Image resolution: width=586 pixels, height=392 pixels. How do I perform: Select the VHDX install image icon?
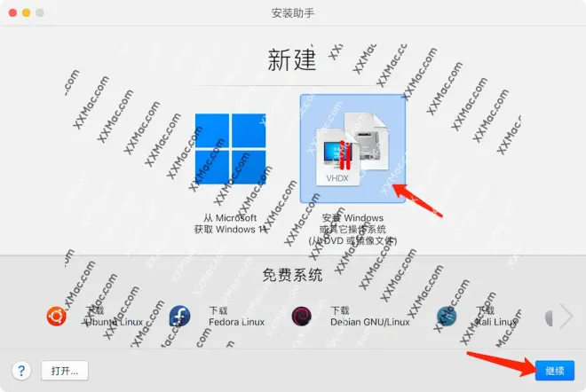point(352,149)
